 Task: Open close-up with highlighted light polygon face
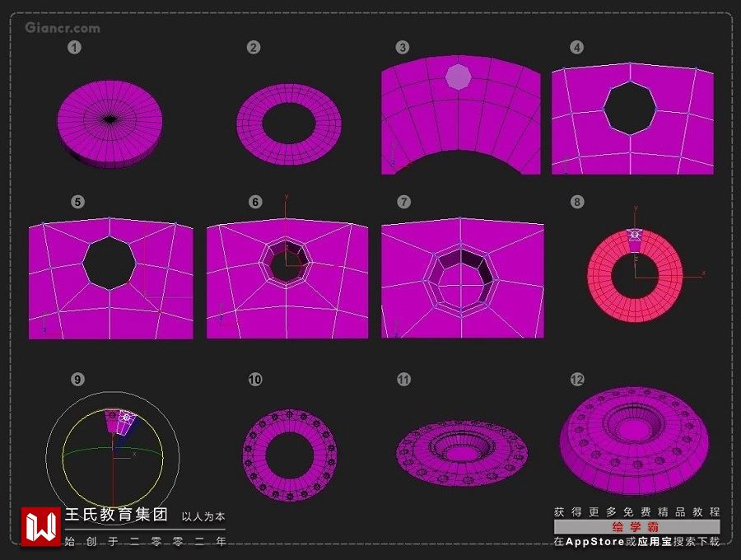461,114
